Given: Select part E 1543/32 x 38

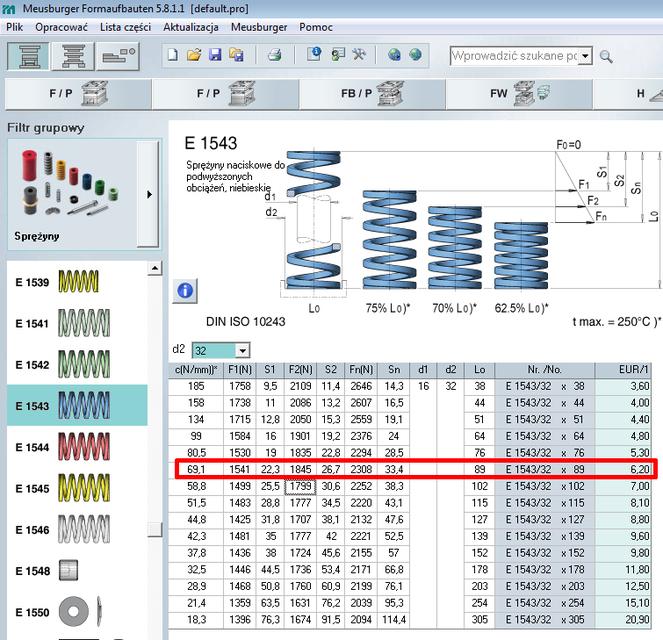Looking at the screenshot, I should click(545, 386).
